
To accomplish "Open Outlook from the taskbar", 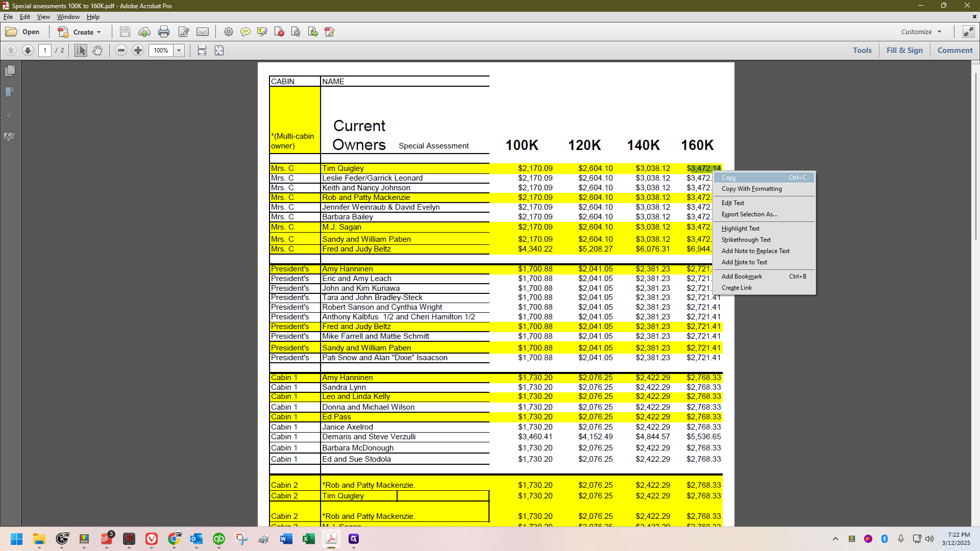I will click(x=196, y=539).
